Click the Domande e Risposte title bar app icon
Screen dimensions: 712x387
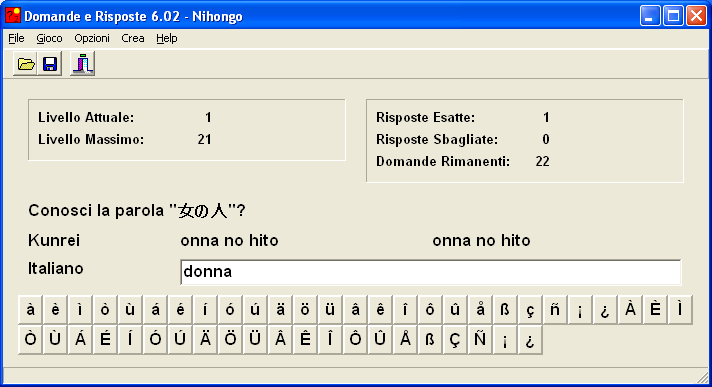point(13,15)
